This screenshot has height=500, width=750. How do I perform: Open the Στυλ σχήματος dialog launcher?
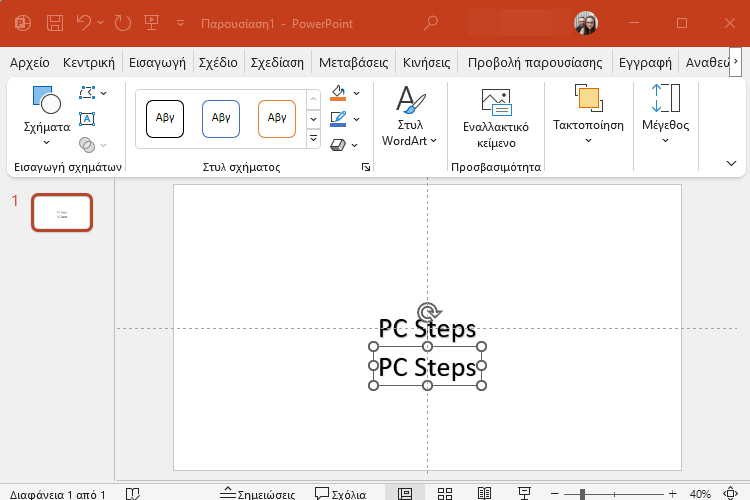(x=366, y=167)
